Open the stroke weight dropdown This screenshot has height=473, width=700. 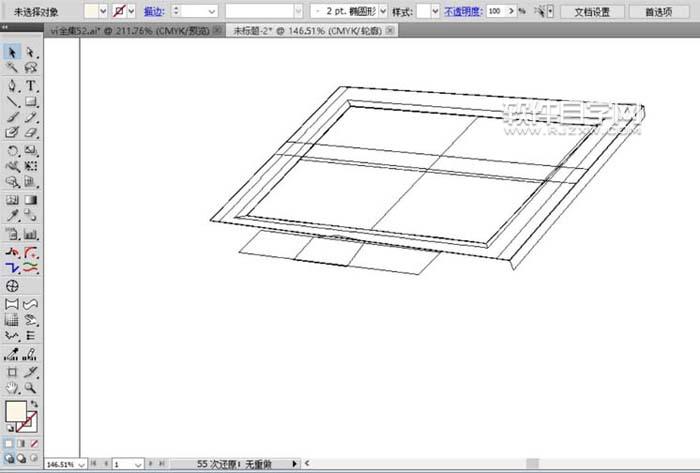click(x=211, y=11)
